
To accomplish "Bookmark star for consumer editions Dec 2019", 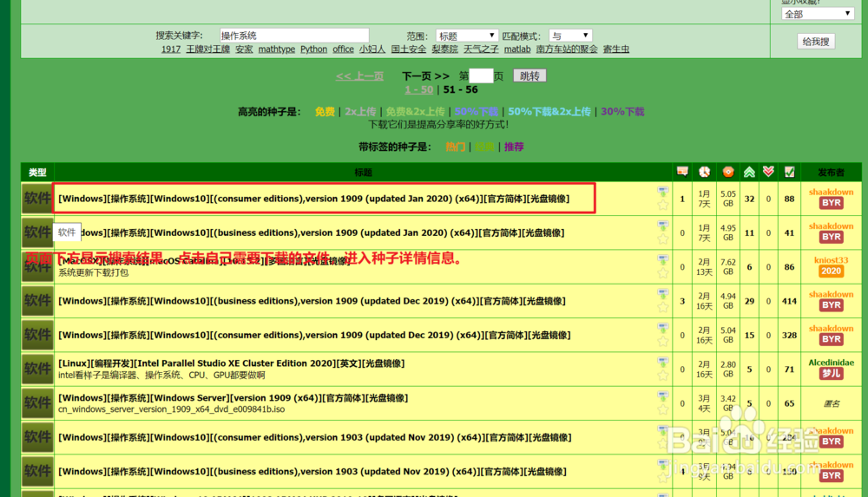I will tap(662, 342).
